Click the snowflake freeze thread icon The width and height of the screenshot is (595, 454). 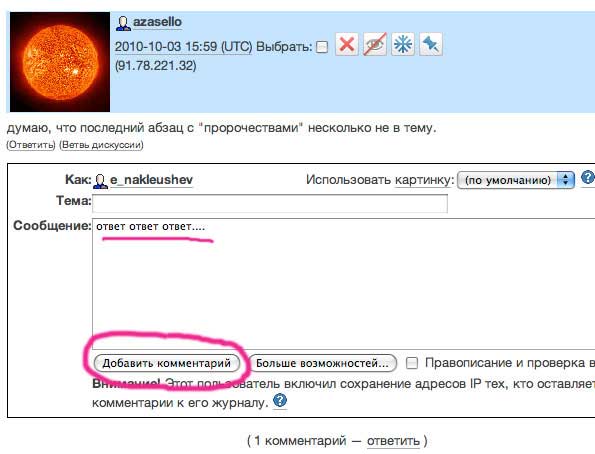pos(403,44)
